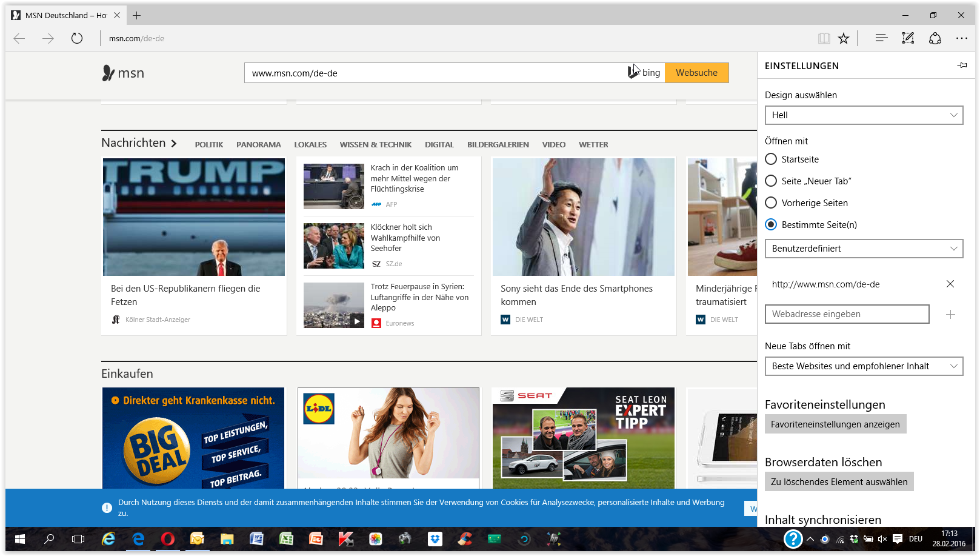Launch Opera from the taskbar
Screen dimensions: 980x556
[168, 538]
